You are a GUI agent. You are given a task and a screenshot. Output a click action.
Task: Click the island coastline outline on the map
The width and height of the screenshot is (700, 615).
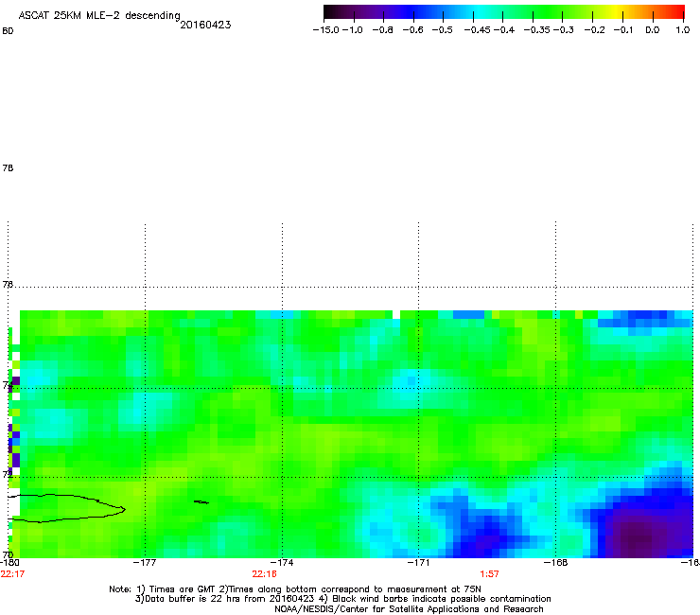pos(67,508)
